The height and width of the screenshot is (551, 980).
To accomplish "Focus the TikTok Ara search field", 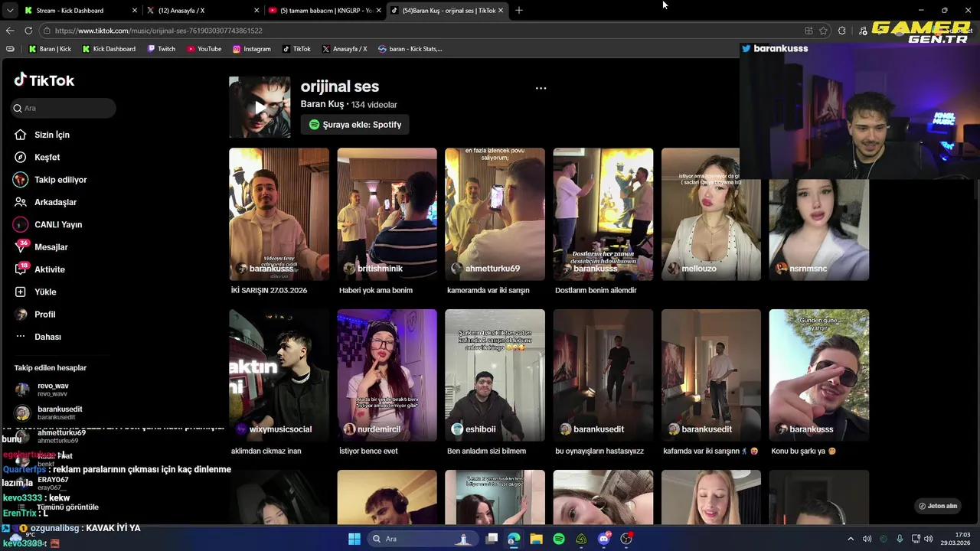I will pyautogui.click(x=64, y=108).
